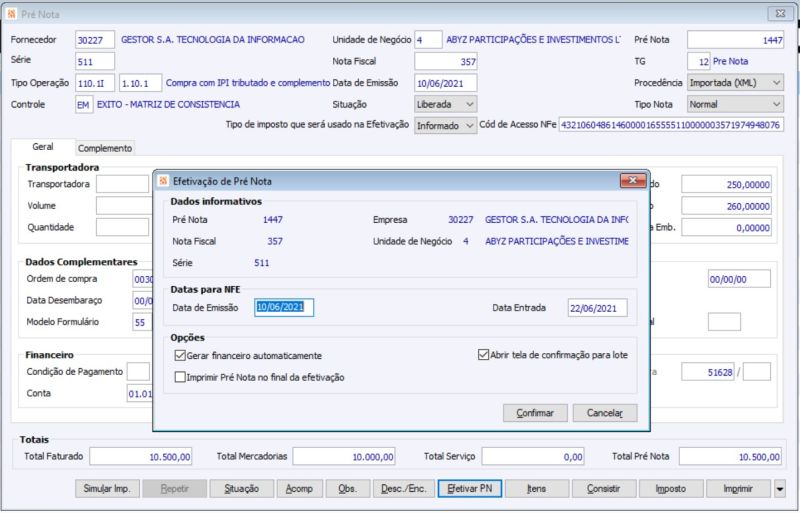The width and height of the screenshot is (800, 513).
Task: Click the Efetivar PN button
Action: tap(470, 489)
